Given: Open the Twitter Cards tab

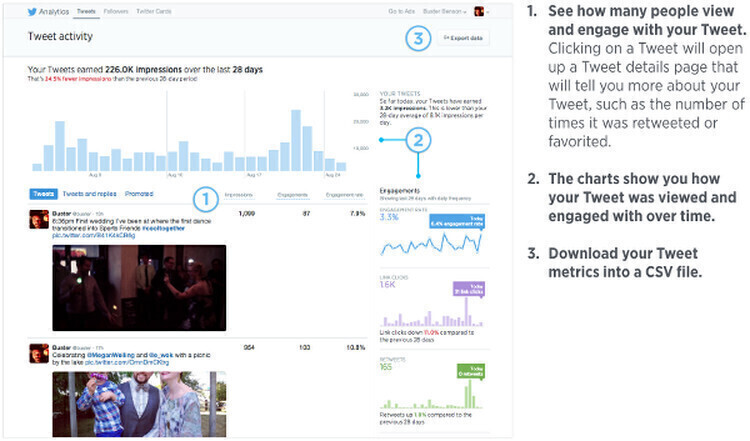Looking at the screenshot, I should point(153,11).
